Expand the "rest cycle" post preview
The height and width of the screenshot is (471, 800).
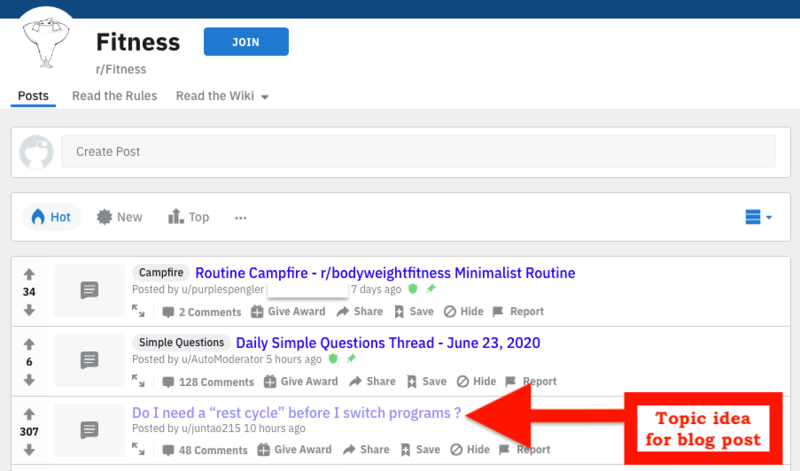coord(138,449)
